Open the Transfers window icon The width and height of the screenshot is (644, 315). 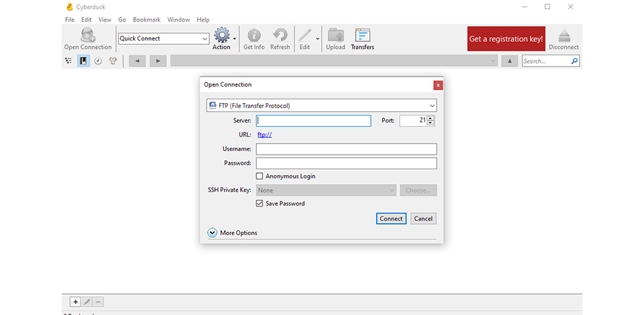coord(363,35)
